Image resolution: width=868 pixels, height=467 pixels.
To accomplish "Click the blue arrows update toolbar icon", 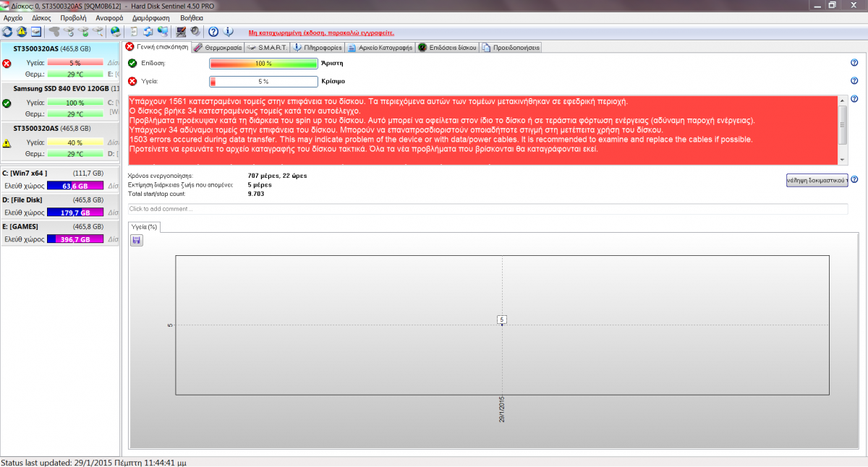I will pyautogui.click(x=148, y=32).
